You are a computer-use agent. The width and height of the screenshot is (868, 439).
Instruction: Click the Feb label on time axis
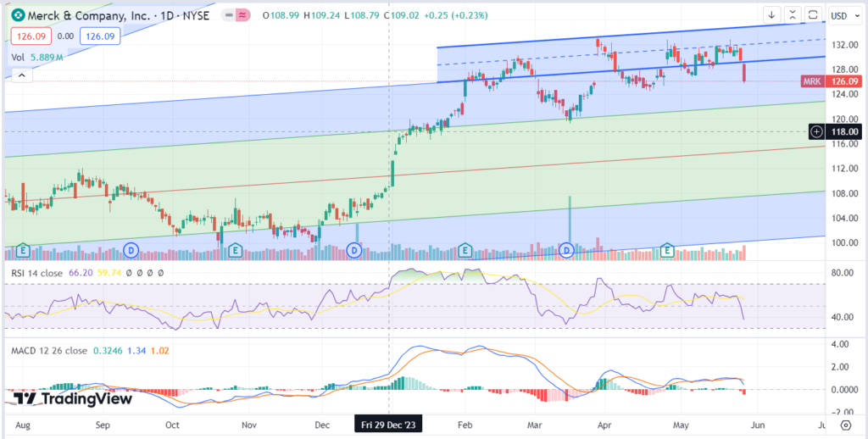tap(465, 425)
